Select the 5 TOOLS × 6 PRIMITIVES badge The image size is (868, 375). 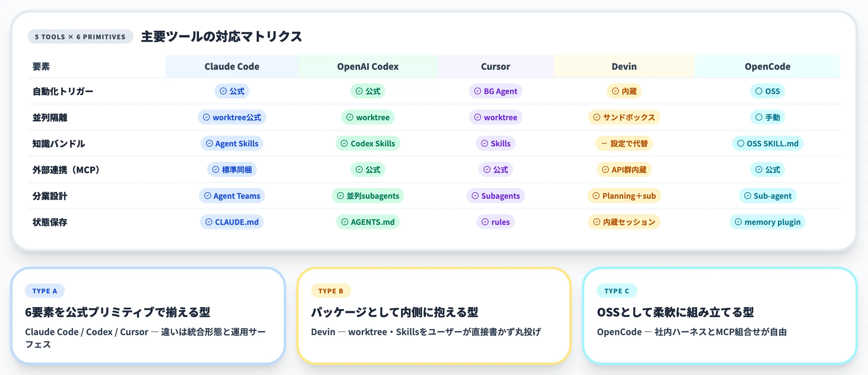(x=80, y=37)
